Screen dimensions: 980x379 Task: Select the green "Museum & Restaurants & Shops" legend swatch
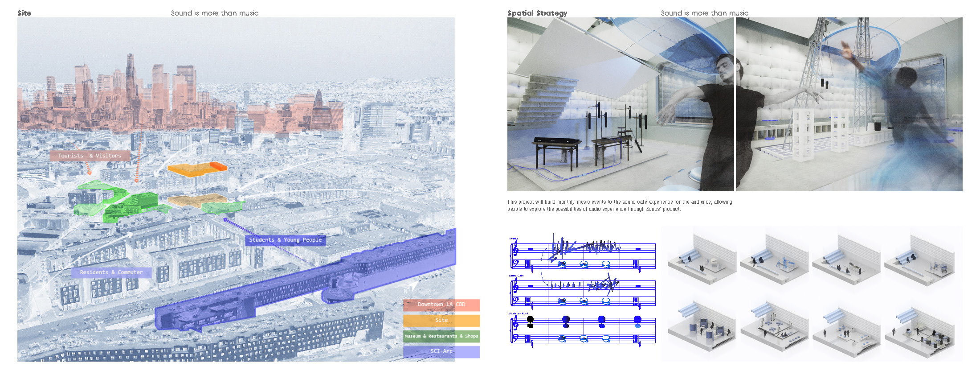441,336
